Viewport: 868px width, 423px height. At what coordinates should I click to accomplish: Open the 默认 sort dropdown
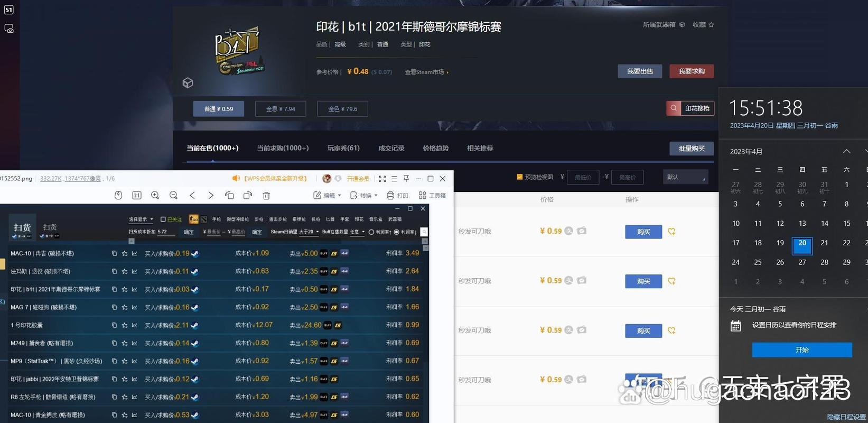click(685, 177)
